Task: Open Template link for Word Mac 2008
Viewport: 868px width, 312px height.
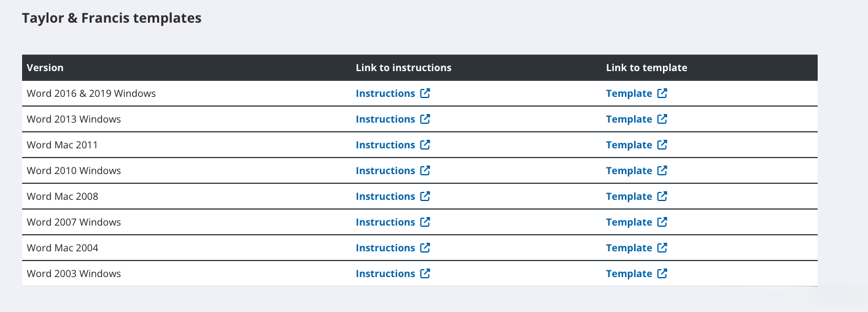Action: [629, 197]
